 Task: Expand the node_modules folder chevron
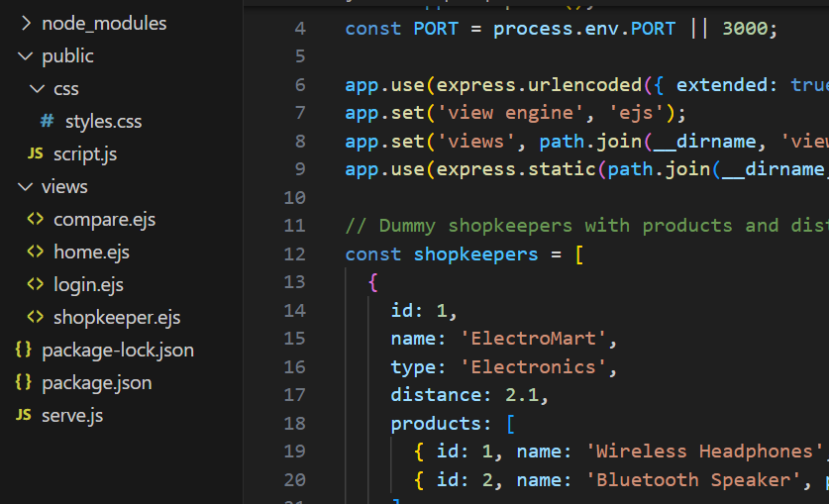pos(26,23)
